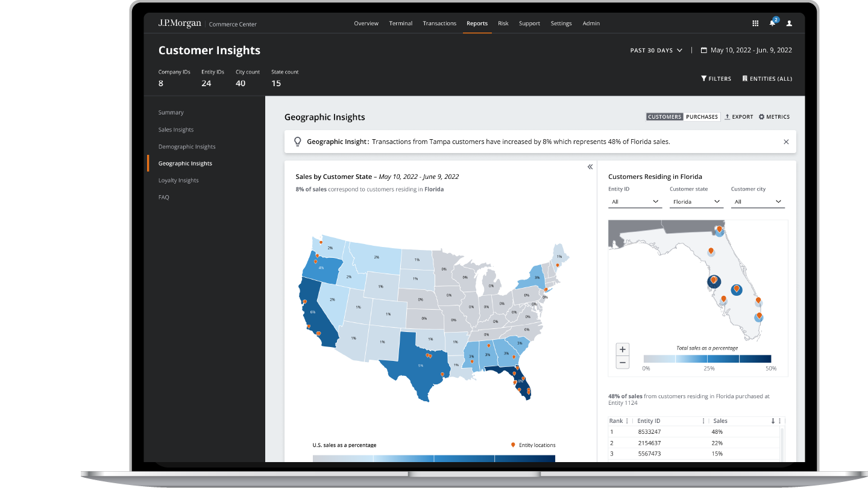Switch view to Purchases toggle

(702, 117)
